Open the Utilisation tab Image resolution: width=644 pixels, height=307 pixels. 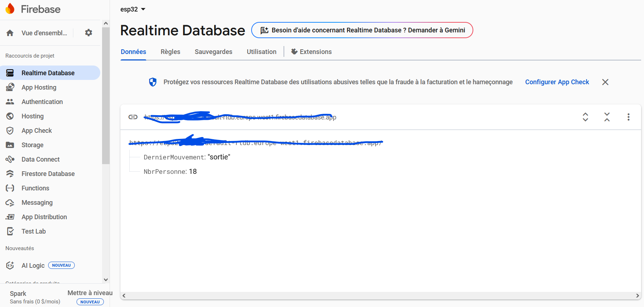(262, 52)
